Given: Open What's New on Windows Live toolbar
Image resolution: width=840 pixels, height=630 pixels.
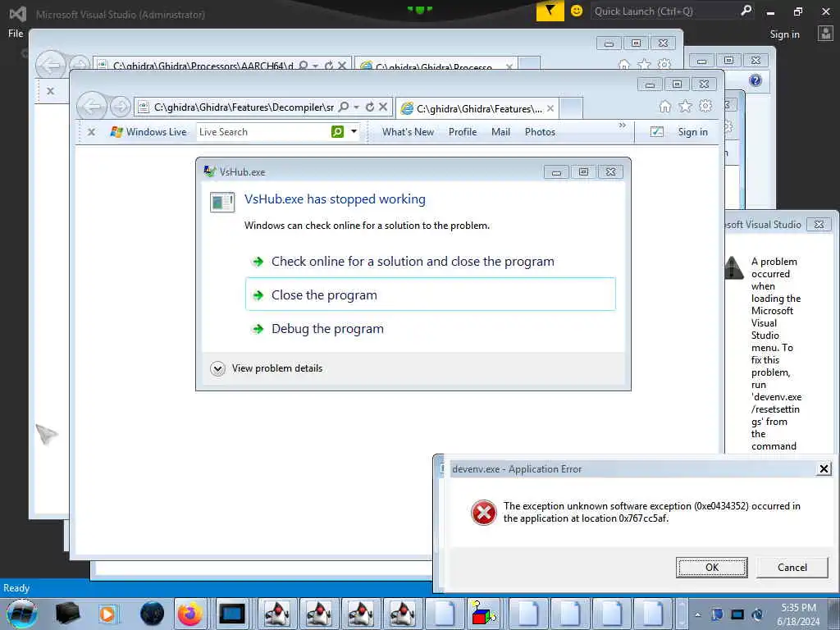Looking at the screenshot, I should click(408, 132).
